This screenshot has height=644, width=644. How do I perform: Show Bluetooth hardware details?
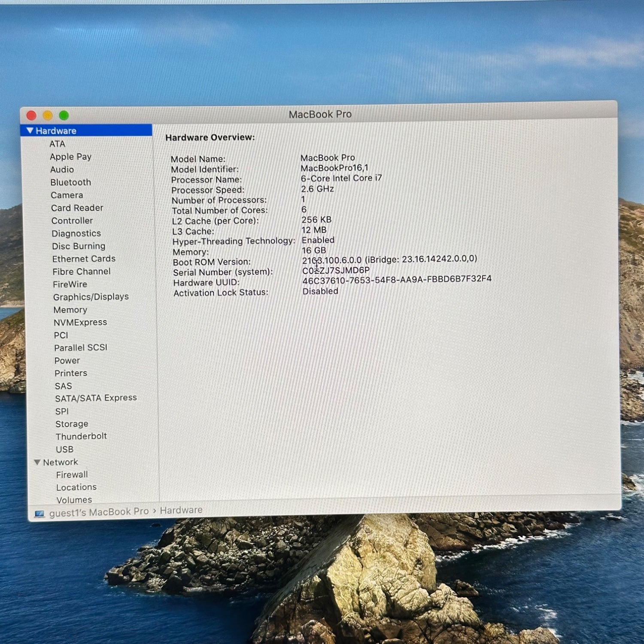coord(71,182)
